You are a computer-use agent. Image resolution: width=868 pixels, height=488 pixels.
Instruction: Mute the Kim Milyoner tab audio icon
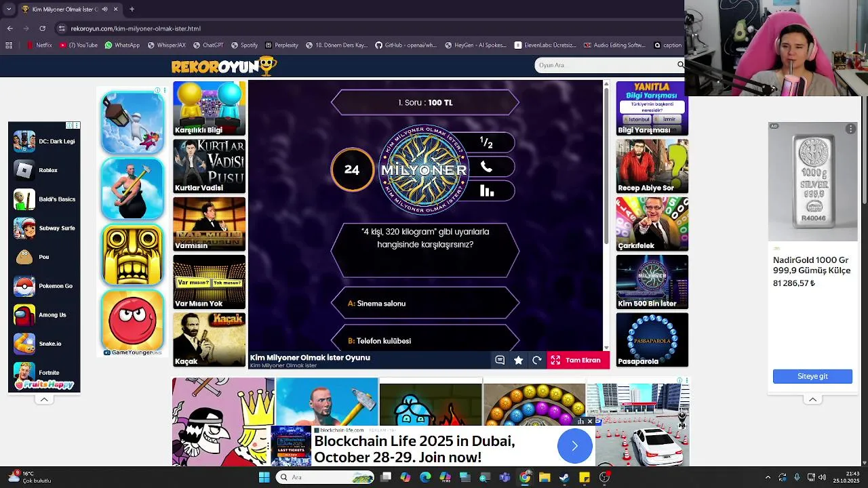click(104, 9)
